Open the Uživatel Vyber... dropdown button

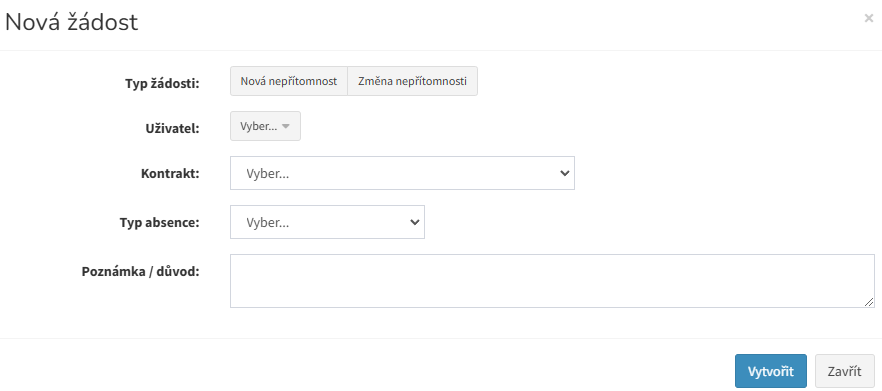(265, 126)
